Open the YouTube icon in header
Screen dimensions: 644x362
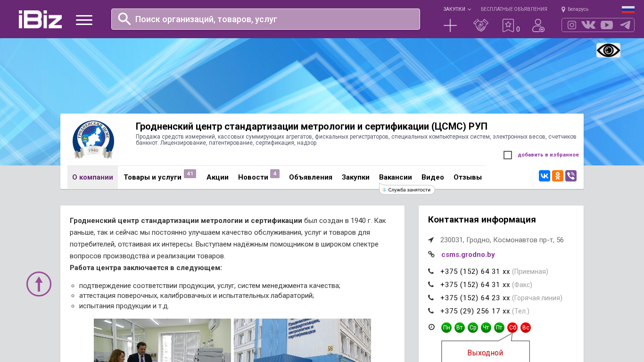[x=607, y=25]
